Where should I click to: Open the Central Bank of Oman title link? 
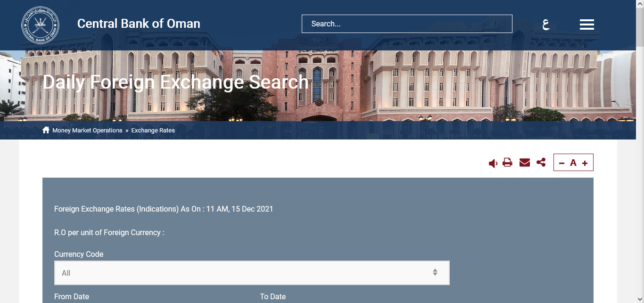click(x=139, y=24)
